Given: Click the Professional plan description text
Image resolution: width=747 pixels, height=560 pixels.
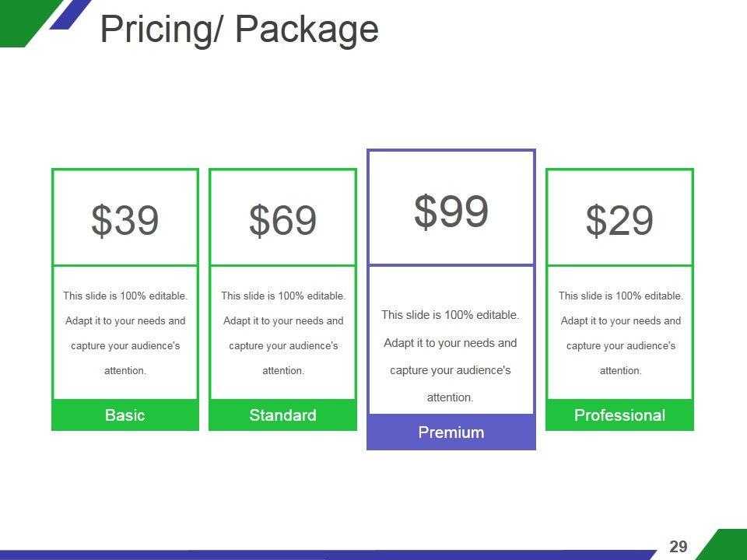Looking at the screenshot, I should pos(620,333).
